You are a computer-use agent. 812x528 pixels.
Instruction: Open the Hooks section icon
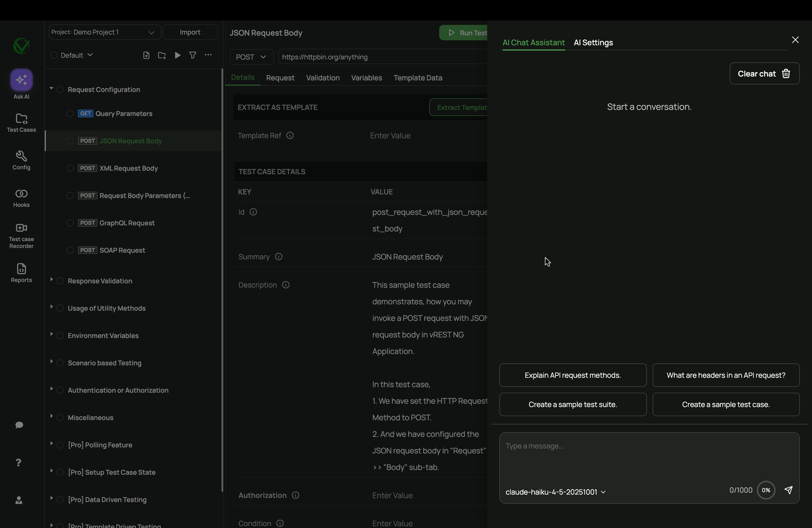21,194
